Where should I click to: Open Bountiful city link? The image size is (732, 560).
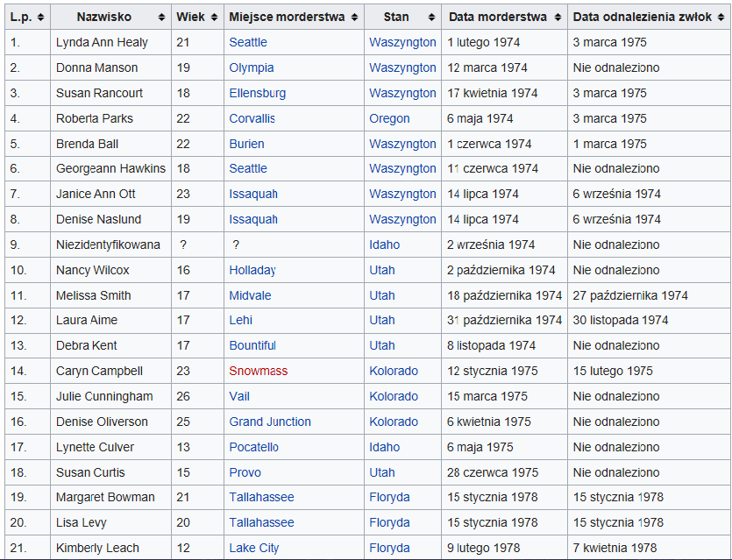pos(252,346)
